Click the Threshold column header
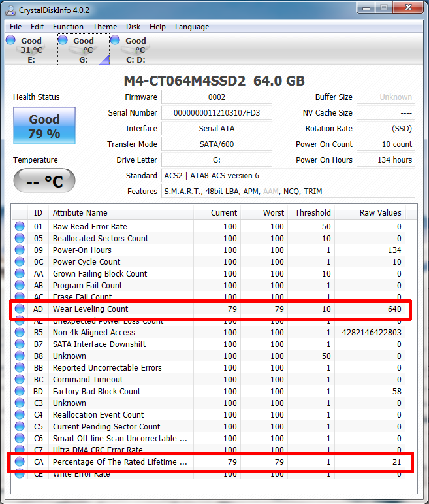 311,213
